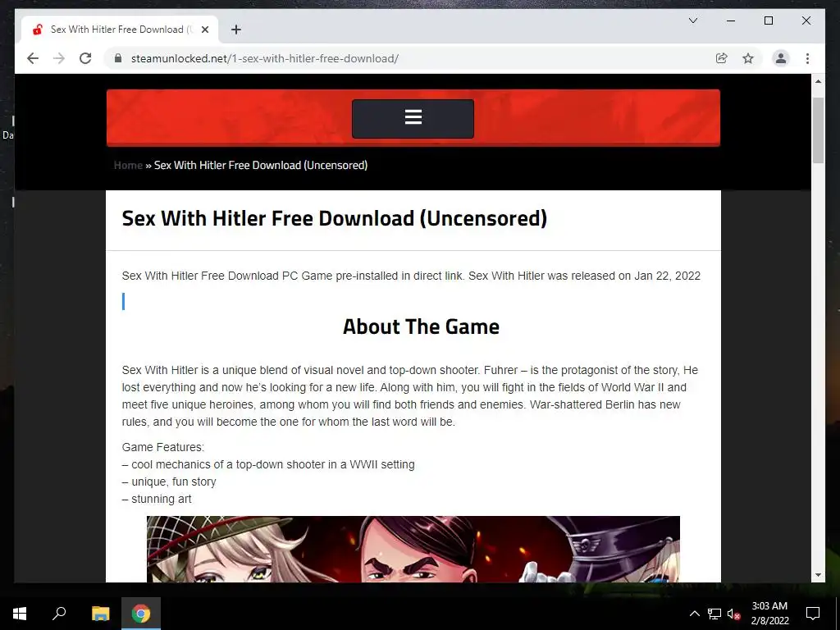Viewport: 840px width, 630px height.
Task: Click the 'Game Features:' line
Action: click(163, 447)
